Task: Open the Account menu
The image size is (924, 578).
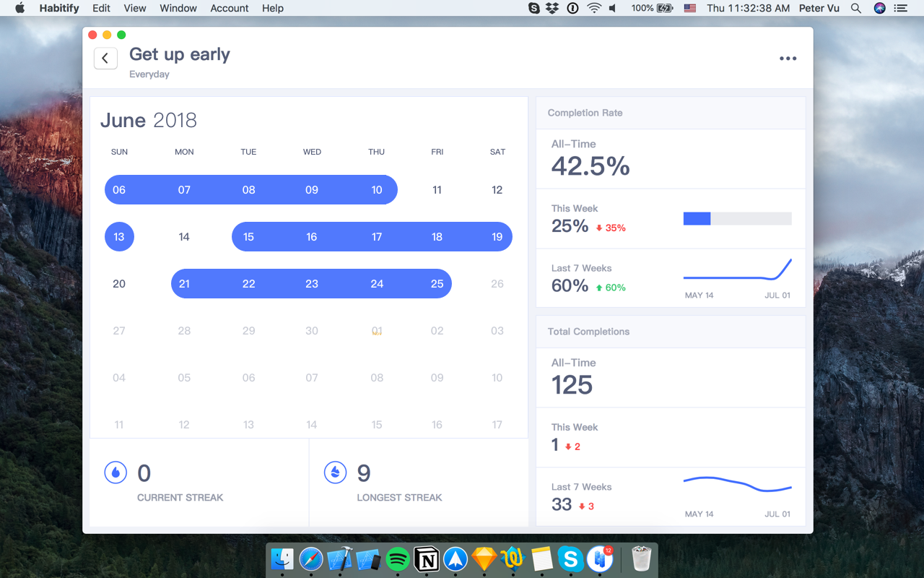Action: pyautogui.click(x=229, y=8)
